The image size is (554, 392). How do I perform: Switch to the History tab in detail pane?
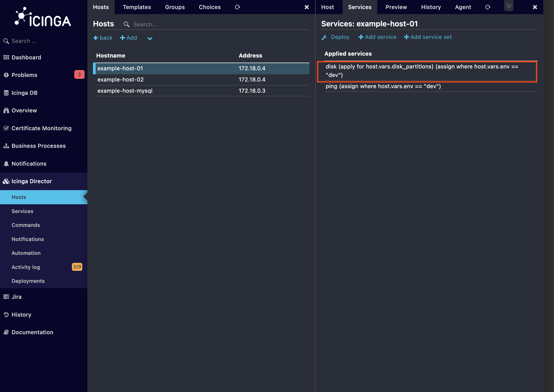tap(431, 7)
